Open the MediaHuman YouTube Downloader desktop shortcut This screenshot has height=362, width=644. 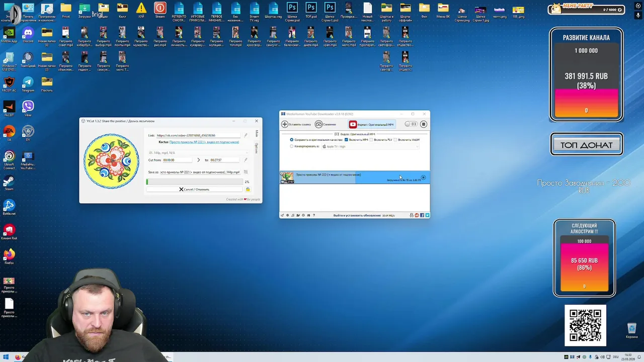pyautogui.click(x=28, y=160)
